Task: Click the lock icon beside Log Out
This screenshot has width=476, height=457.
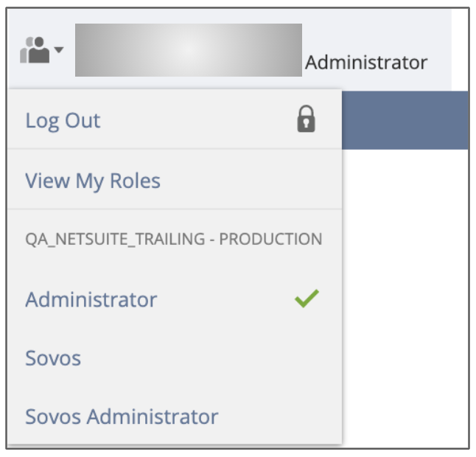Action: (x=306, y=119)
